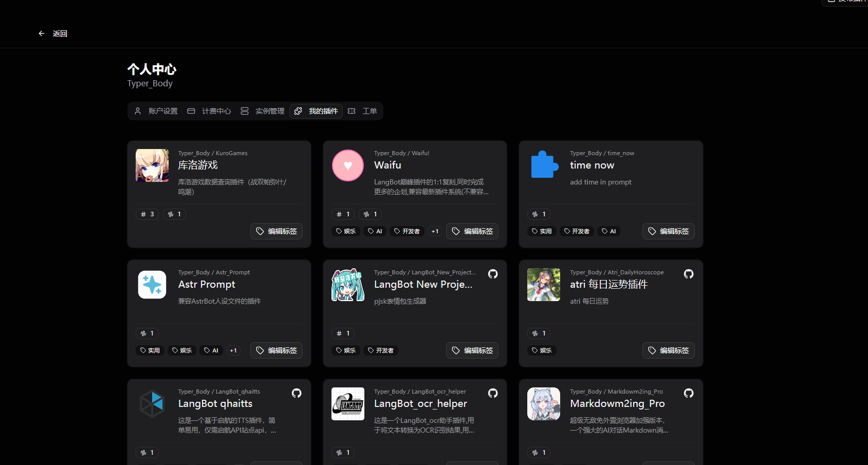The height and width of the screenshot is (465, 868).
Task: Click 娱乐 tag on LangBot New Project card
Action: tap(346, 350)
